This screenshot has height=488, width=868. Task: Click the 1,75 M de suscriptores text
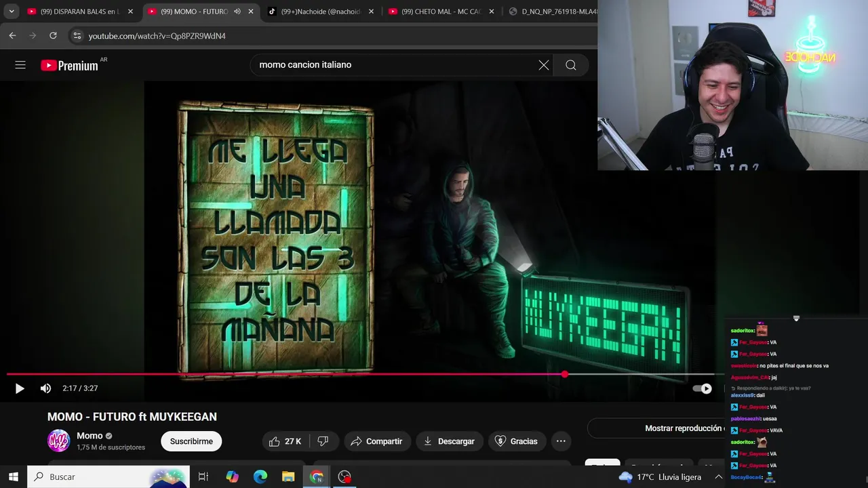[x=111, y=447]
